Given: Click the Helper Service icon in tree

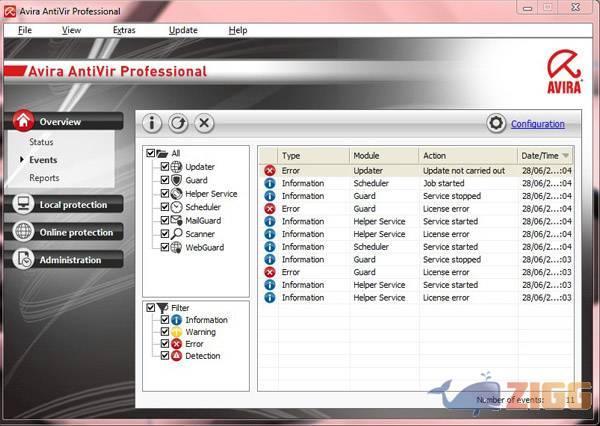Looking at the screenshot, I should pos(176,194).
